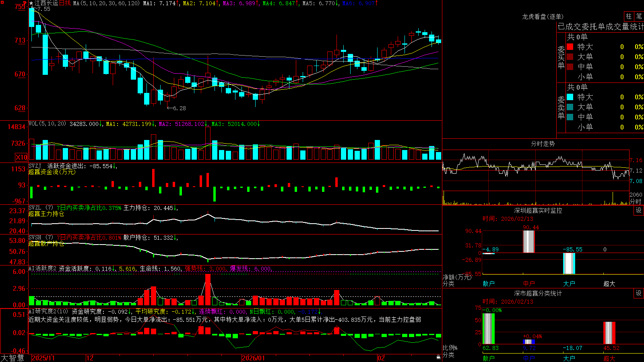Click the lock icon at bottom of timeline
Image resolution: width=644 pixels, height=362 pixels.
[x=439, y=357]
